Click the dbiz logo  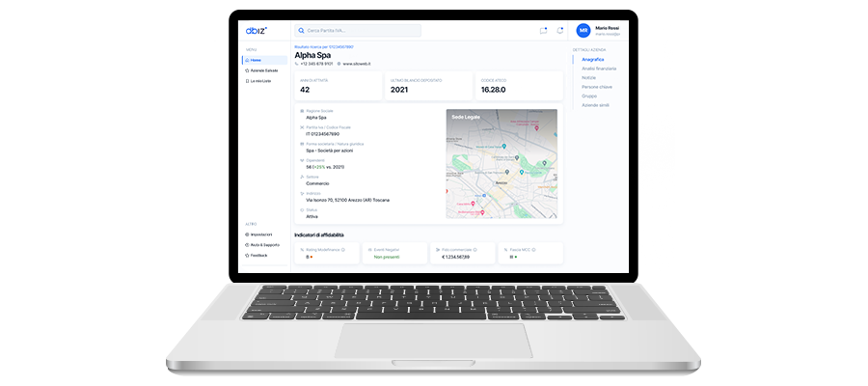(257, 31)
